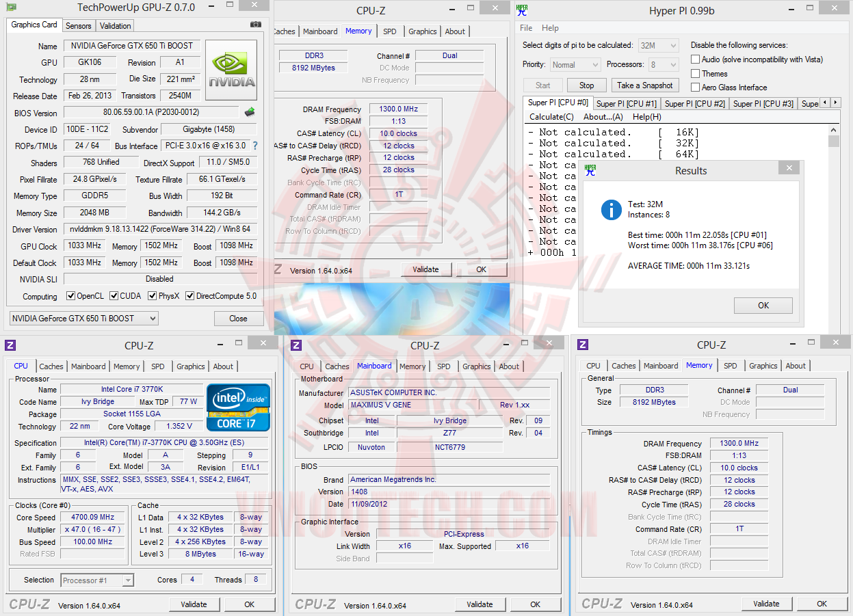Open the Graphics tab in the Mainboard CPU-Z window
This screenshot has width=853, height=616.
tap(477, 366)
